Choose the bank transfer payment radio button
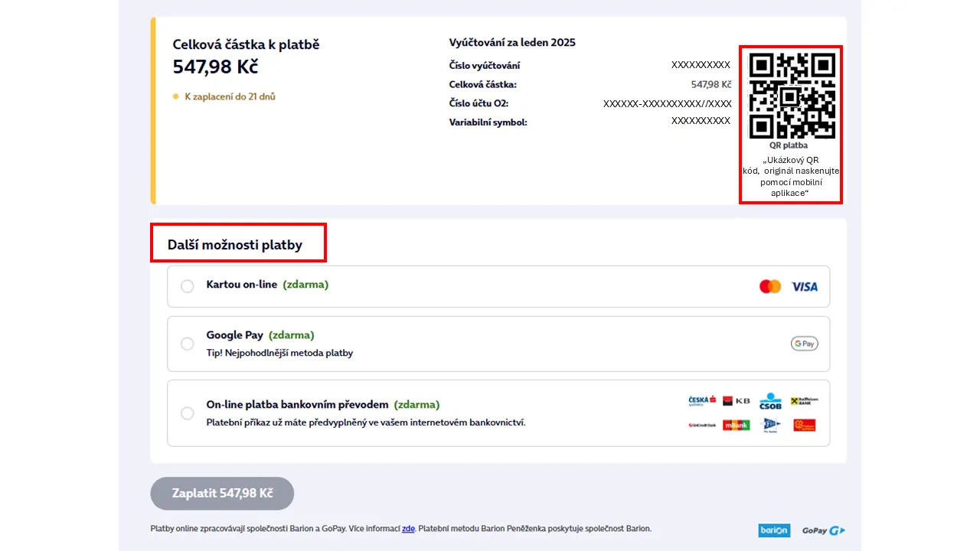This screenshot has height=551, width=980. pos(187,413)
